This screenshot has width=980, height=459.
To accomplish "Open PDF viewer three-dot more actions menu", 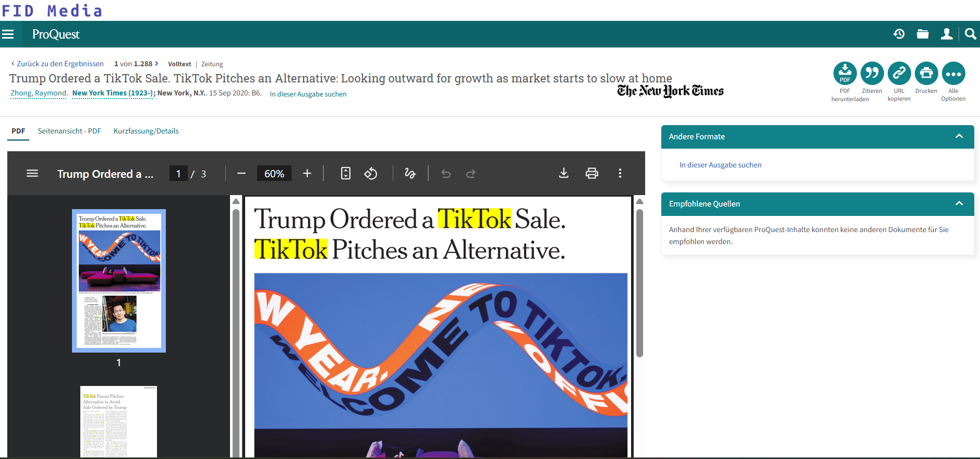I will [620, 174].
